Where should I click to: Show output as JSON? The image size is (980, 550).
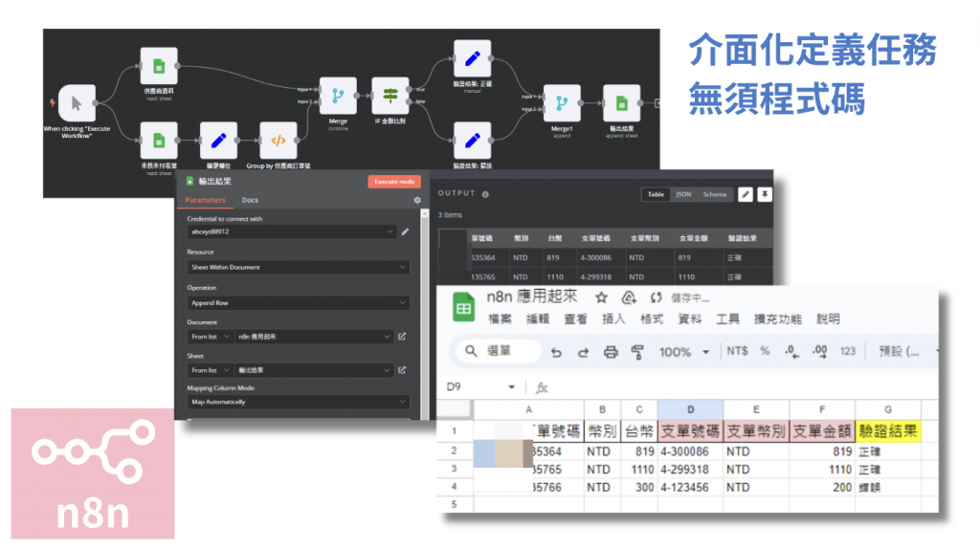(x=683, y=194)
